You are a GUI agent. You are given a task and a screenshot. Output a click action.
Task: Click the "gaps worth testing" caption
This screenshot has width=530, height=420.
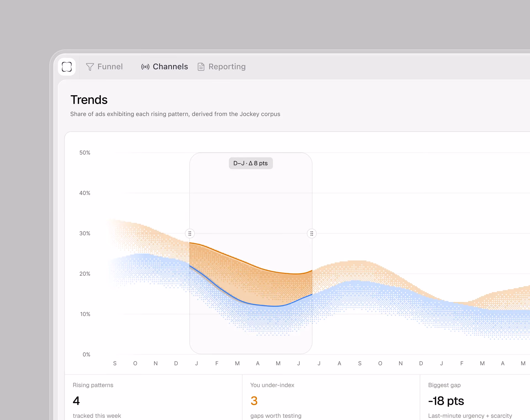point(276,416)
